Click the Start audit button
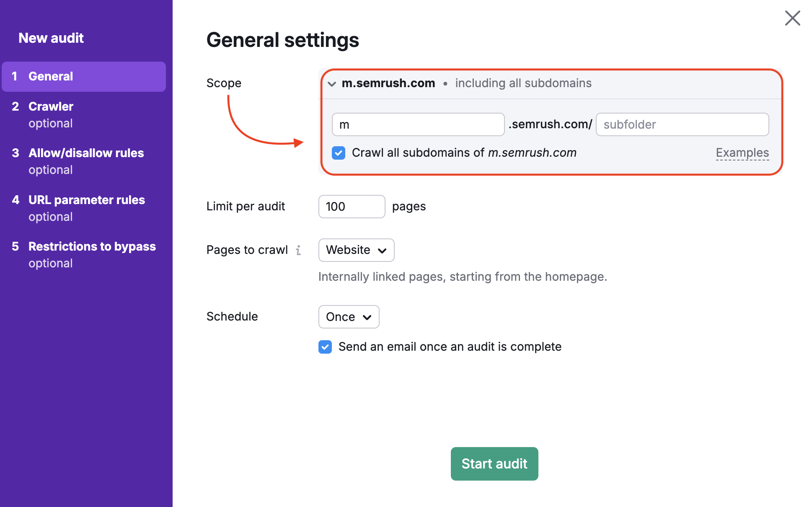Screen dimensions: 812x507 494,464
